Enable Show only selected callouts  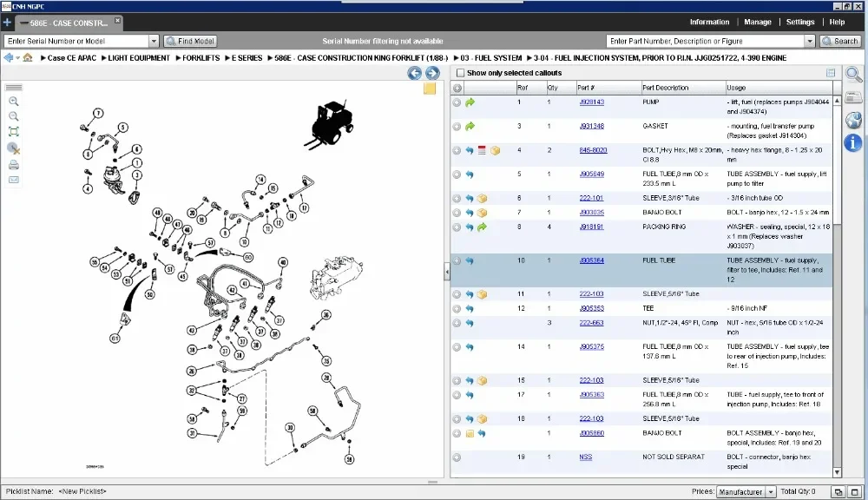pos(459,73)
